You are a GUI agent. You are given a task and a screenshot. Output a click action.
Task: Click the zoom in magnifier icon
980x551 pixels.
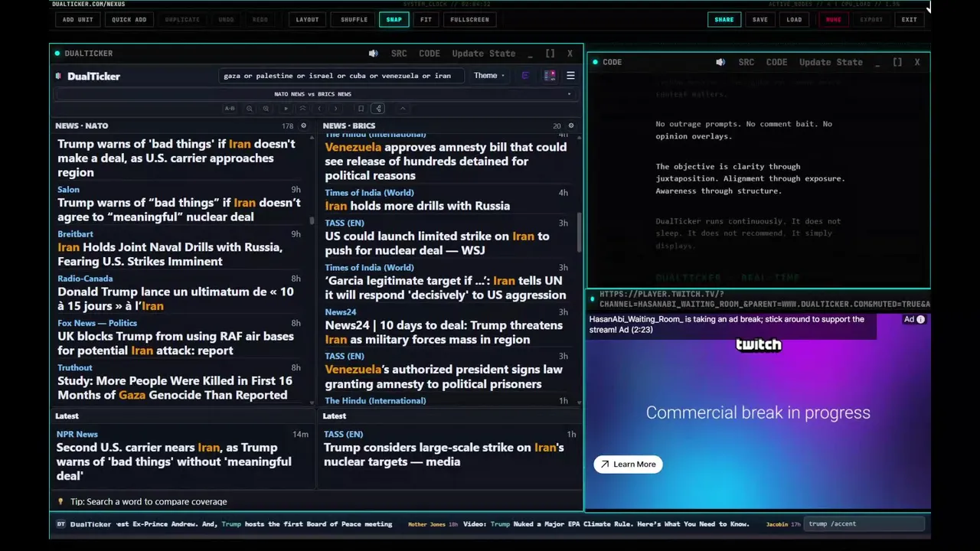click(266, 109)
